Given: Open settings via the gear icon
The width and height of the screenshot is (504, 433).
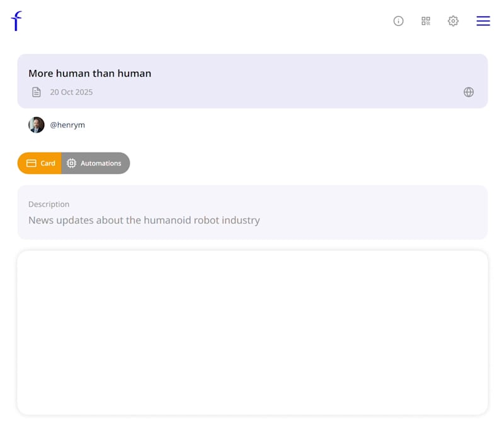Looking at the screenshot, I should 453,21.
